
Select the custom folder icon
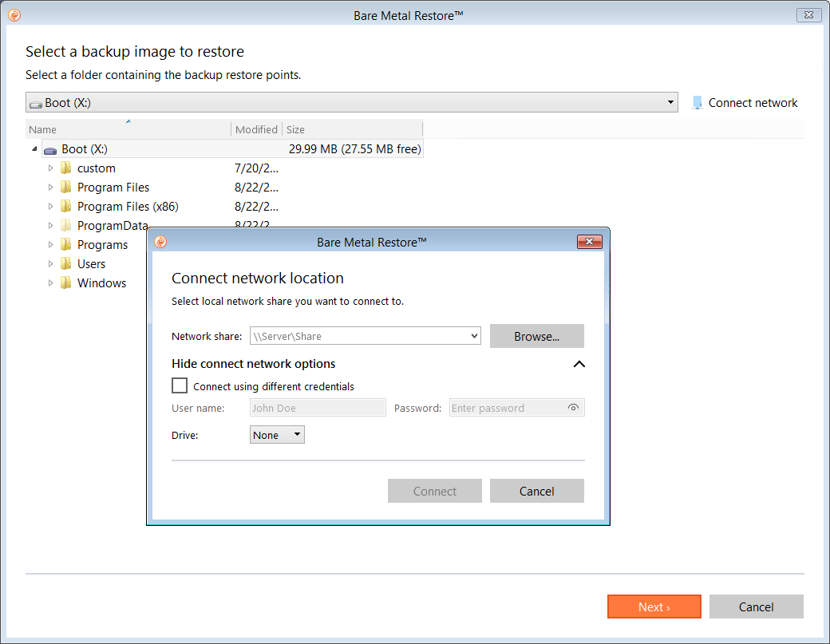66,168
